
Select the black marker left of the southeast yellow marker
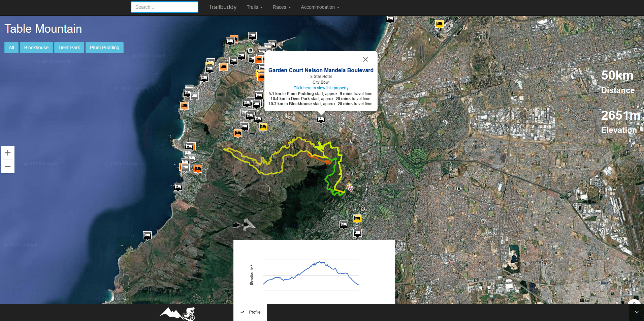344,225
